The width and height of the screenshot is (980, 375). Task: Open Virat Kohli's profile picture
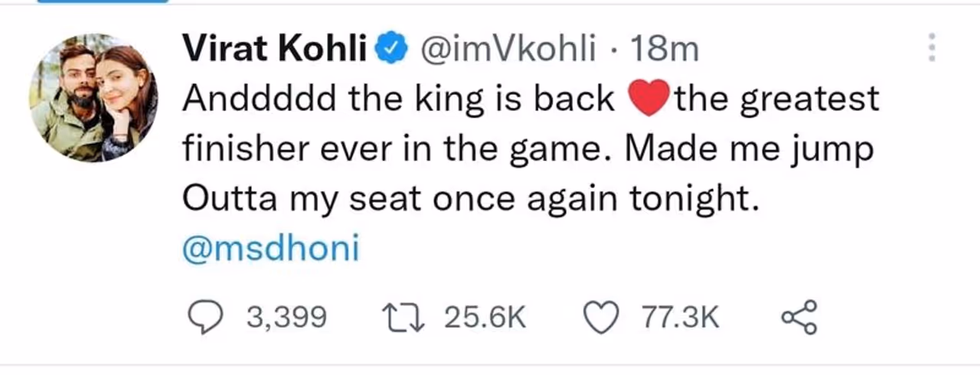pos(93,97)
